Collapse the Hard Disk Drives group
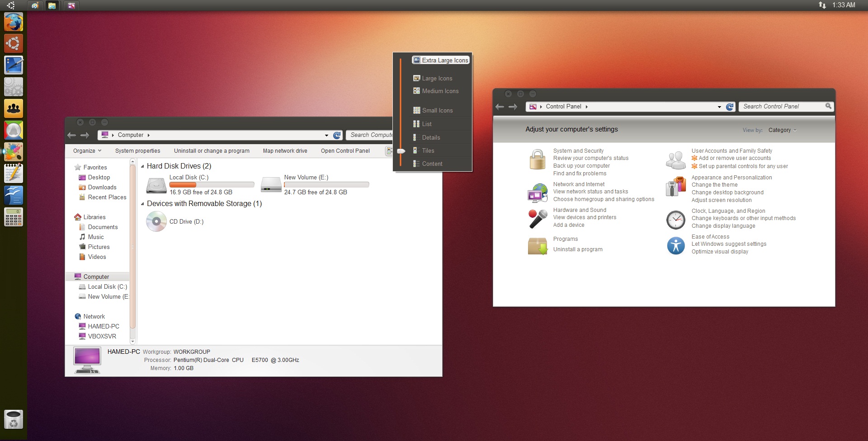The width and height of the screenshot is (868, 441). coord(142,166)
